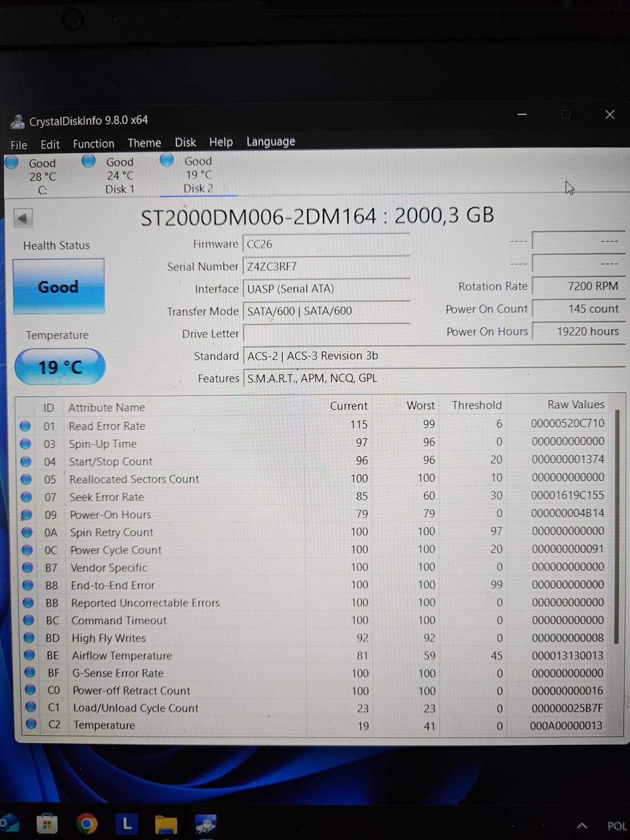
Task: Click the status dot for Airflow Temperature
Action: pyautogui.click(x=30, y=655)
